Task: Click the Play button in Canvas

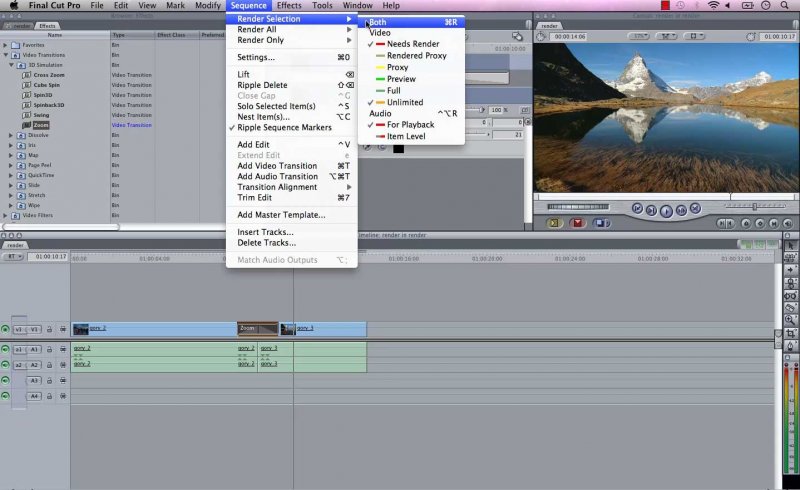Action: [665, 210]
